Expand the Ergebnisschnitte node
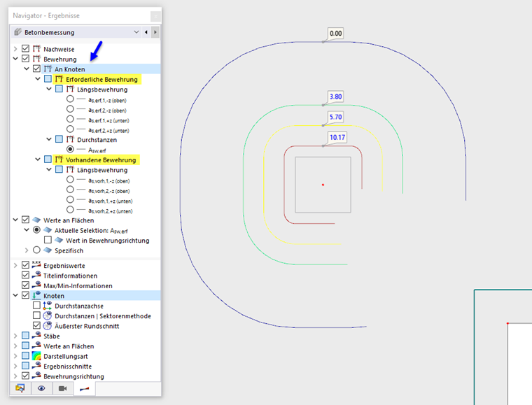The width and height of the screenshot is (532, 405). tap(15, 367)
